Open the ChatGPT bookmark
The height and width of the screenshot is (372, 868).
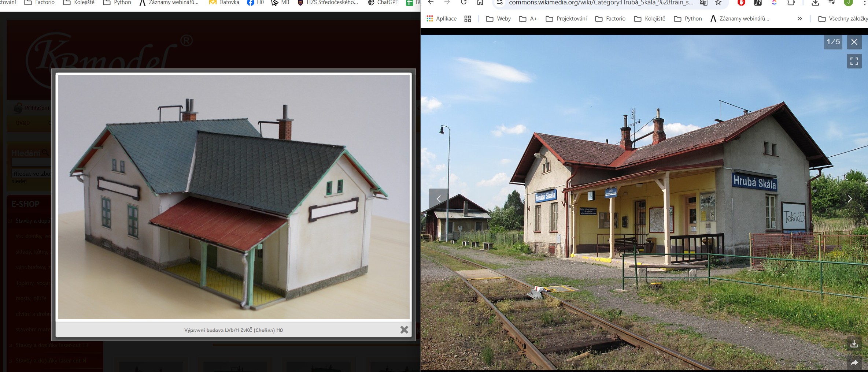click(383, 3)
